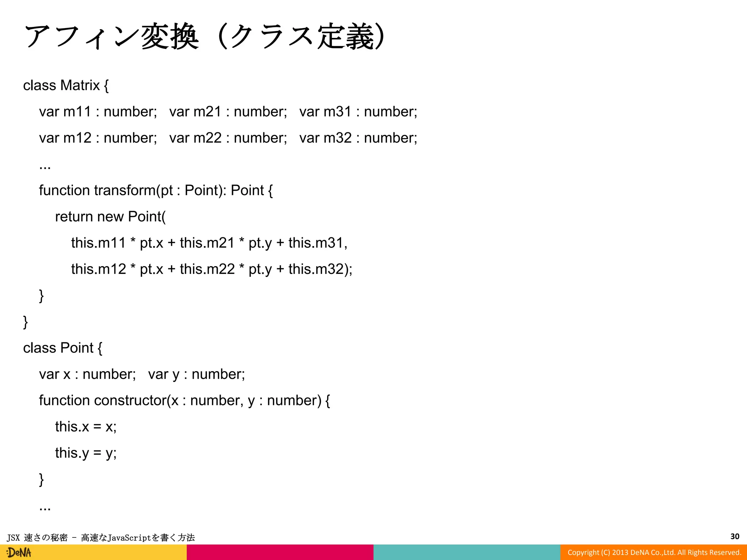Click 'return new Point(' line
The height and width of the screenshot is (560, 747).
coord(110,217)
